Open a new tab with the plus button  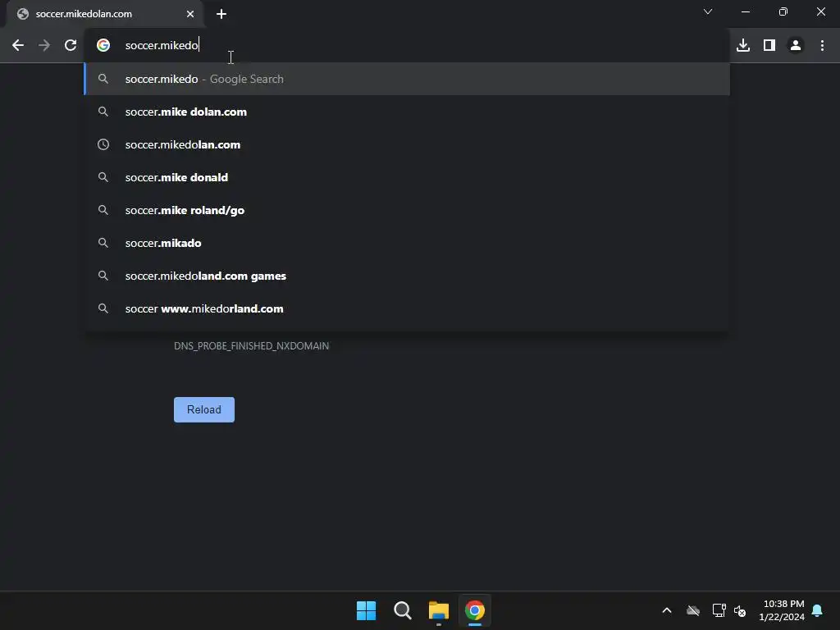pyautogui.click(x=221, y=14)
